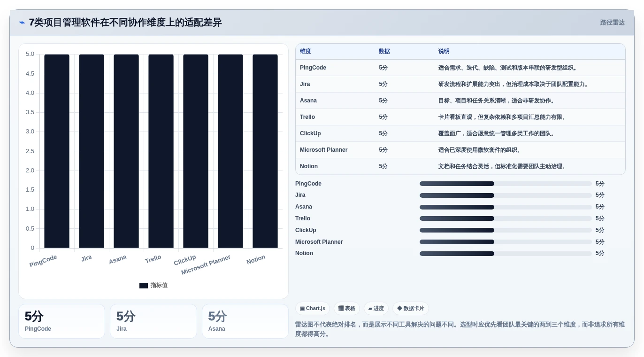Image resolution: width=644 pixels, height=357 pixels.
Task: Select the Notion bar in the chart
Action: tap(265, 151)
